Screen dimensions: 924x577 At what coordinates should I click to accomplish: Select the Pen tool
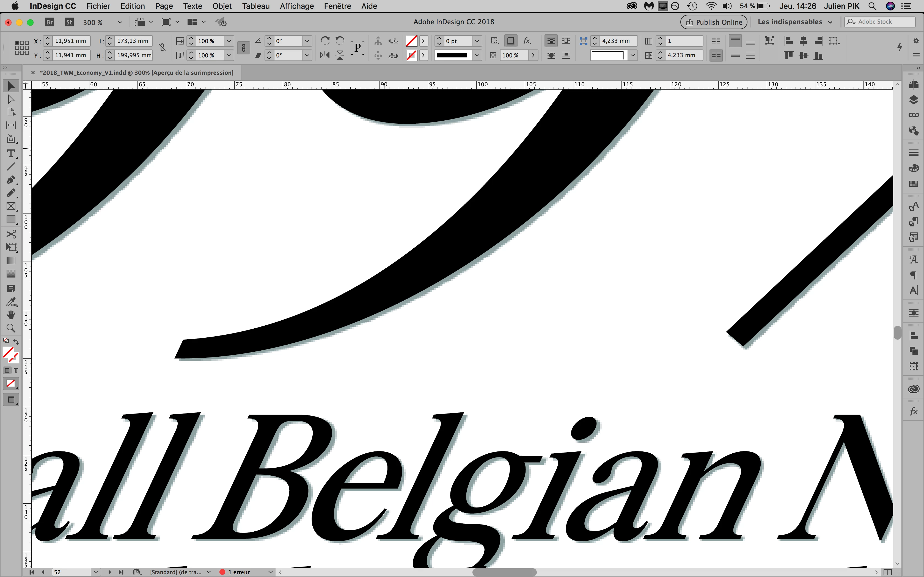[11, 180]
